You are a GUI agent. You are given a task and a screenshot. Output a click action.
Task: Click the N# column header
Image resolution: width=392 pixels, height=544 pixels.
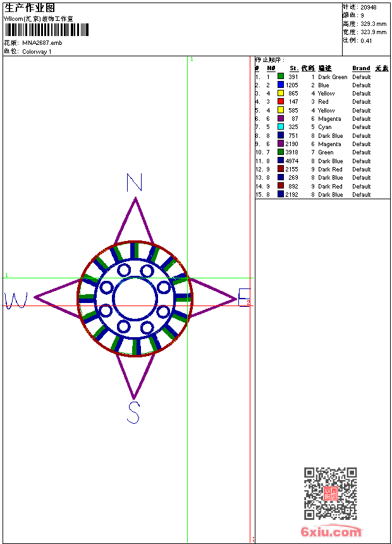coord(271,68)
